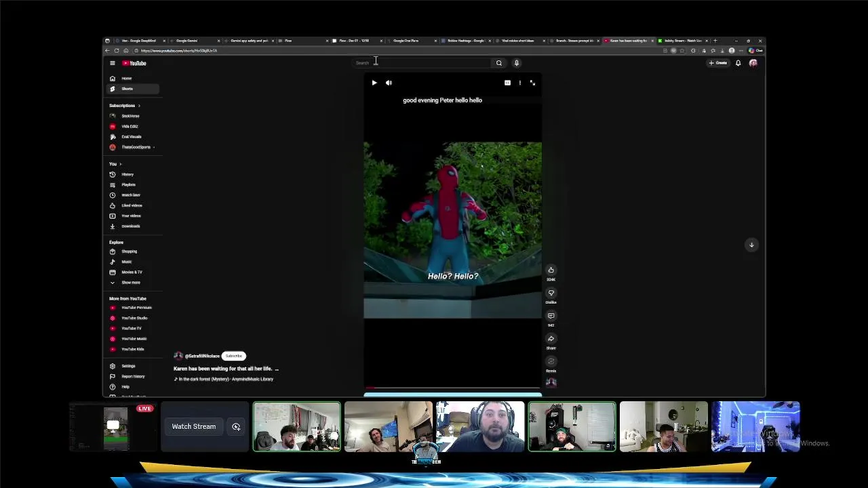Screen dimensions: 868x488
Task: Click the YouTube logo
Action: click(x=134, y=63)
